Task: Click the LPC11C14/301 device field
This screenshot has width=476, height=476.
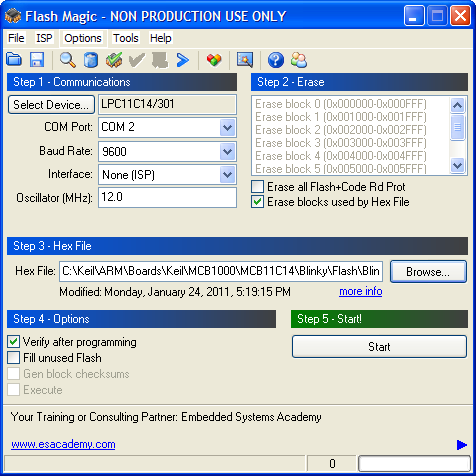Action: pos(167,104)
